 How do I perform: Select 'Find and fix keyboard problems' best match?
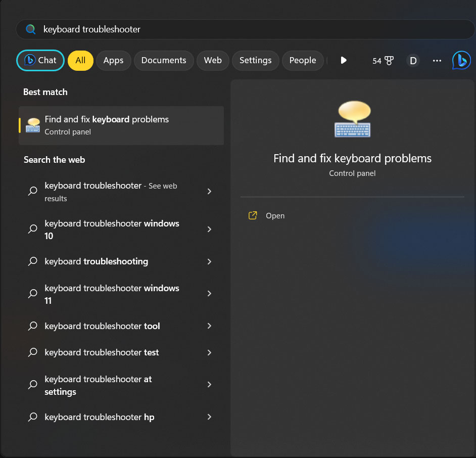pyautogui.click(x=121, y=125)
